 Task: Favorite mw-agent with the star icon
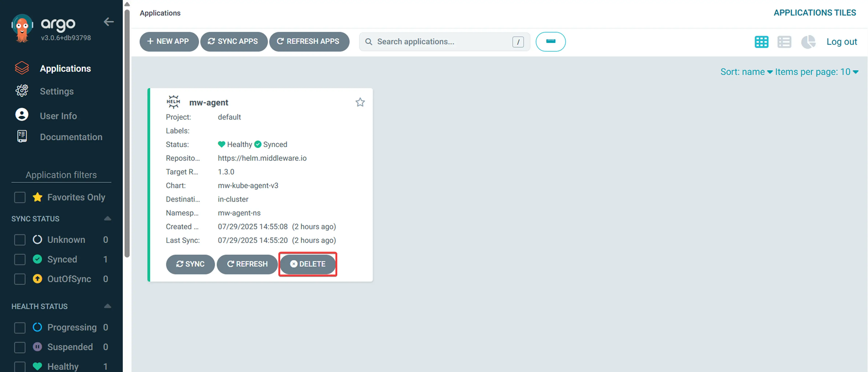click(360, 102)
